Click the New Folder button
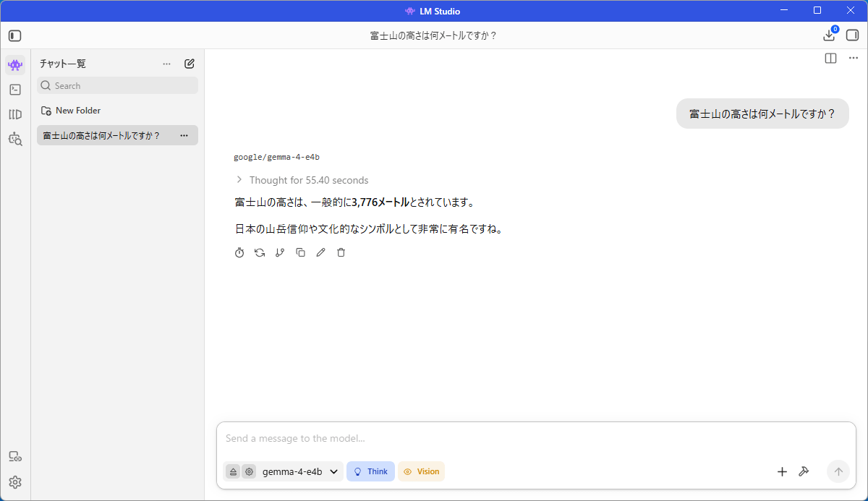Screen dimensions: 868x501 pyautogui.click(x=71, y=111)
